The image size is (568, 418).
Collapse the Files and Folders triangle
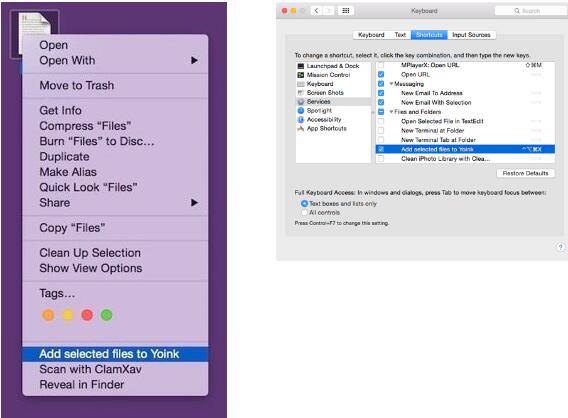click(391, 112)
